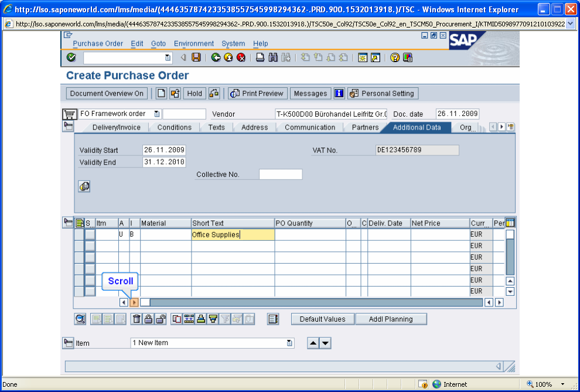Click the Select layout list icon before Default Values

tap(273, 319)
